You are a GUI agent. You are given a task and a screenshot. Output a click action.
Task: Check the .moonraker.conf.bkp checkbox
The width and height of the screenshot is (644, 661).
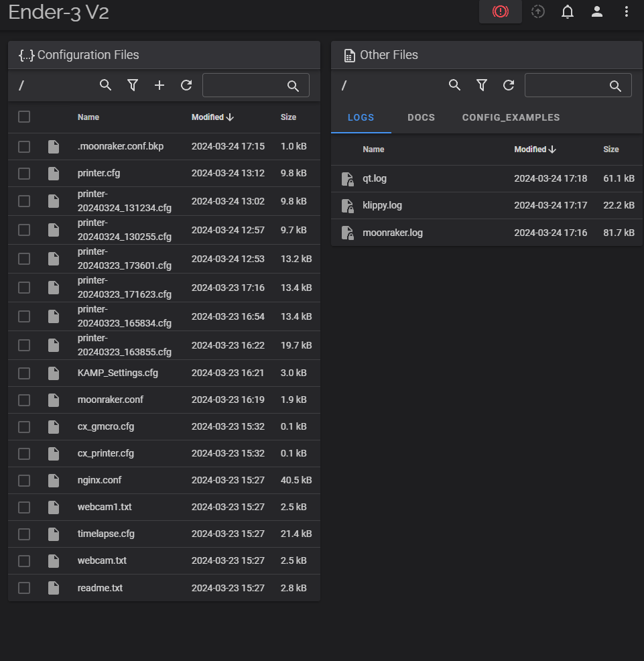pyautogui.click(x=24, y=147)
